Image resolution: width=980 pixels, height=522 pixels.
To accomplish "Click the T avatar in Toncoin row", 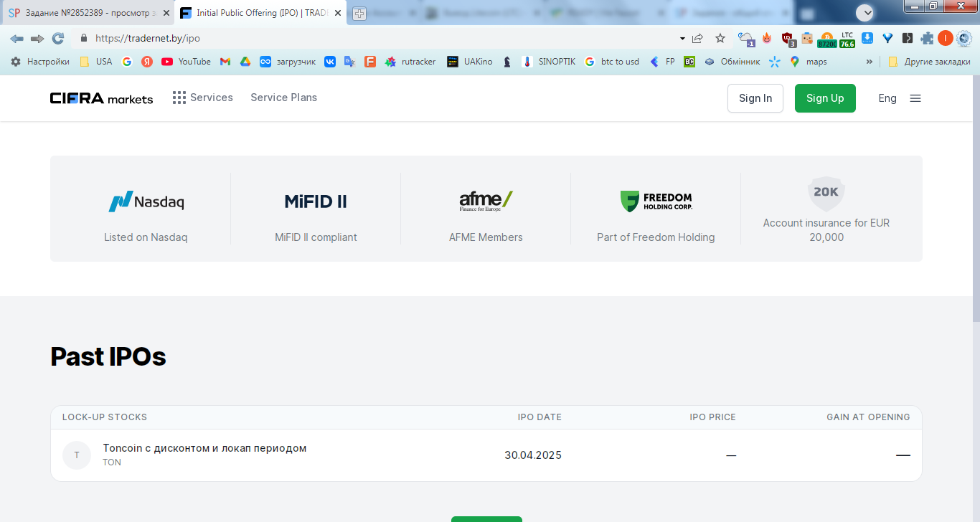I will [x=77, y=455].
